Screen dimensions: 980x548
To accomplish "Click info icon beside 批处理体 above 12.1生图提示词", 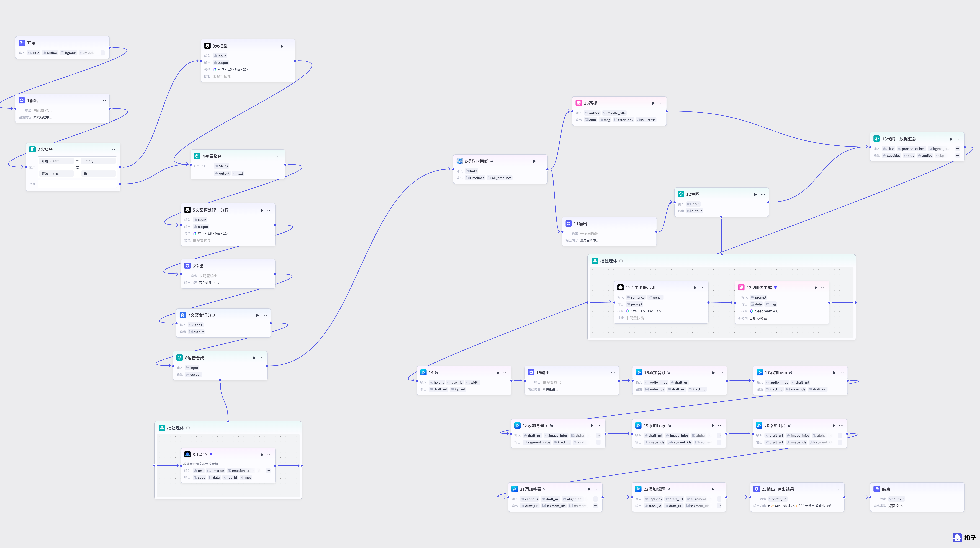I will (621, 261).
